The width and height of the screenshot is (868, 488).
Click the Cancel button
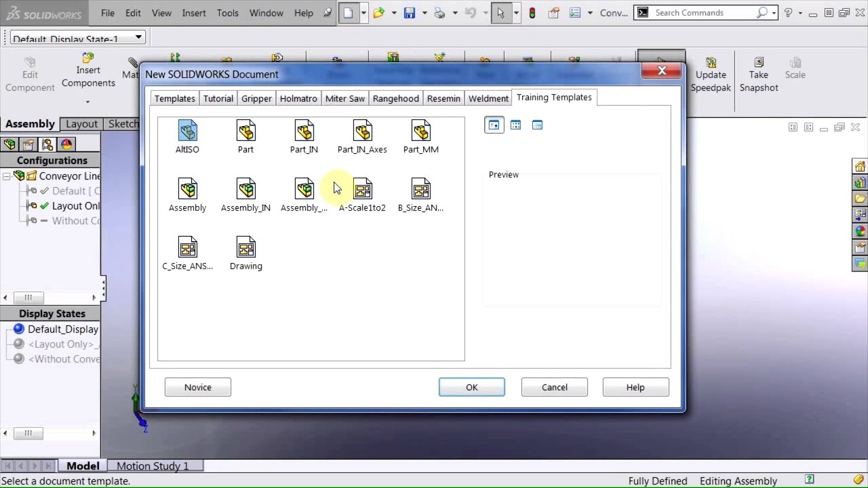tap(555, 387)
